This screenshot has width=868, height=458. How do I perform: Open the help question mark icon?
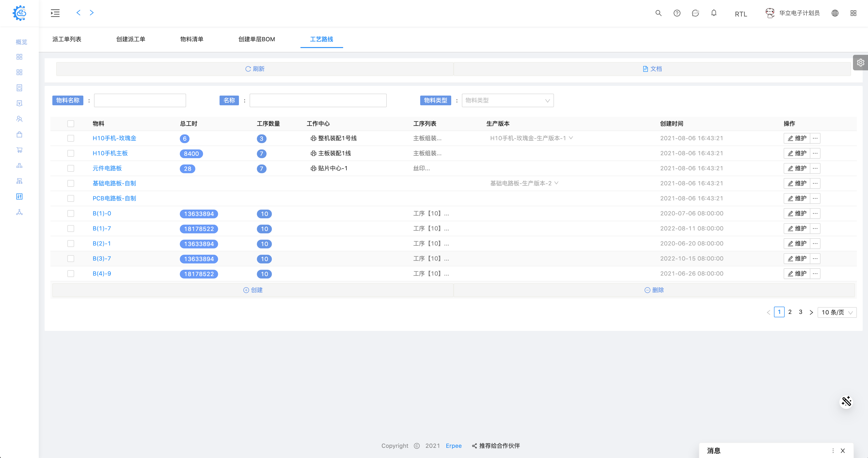(677, 13)
